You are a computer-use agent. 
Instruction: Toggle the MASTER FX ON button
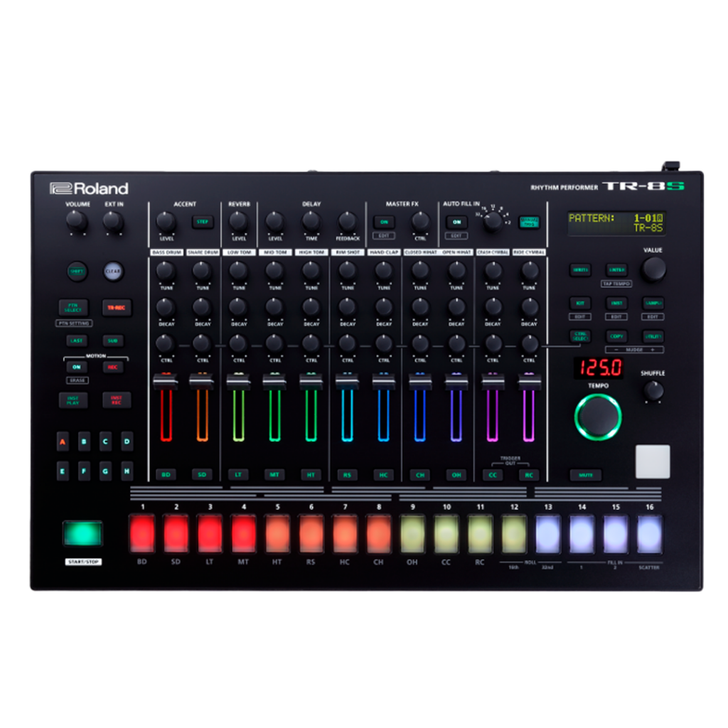tap(384, 222)
